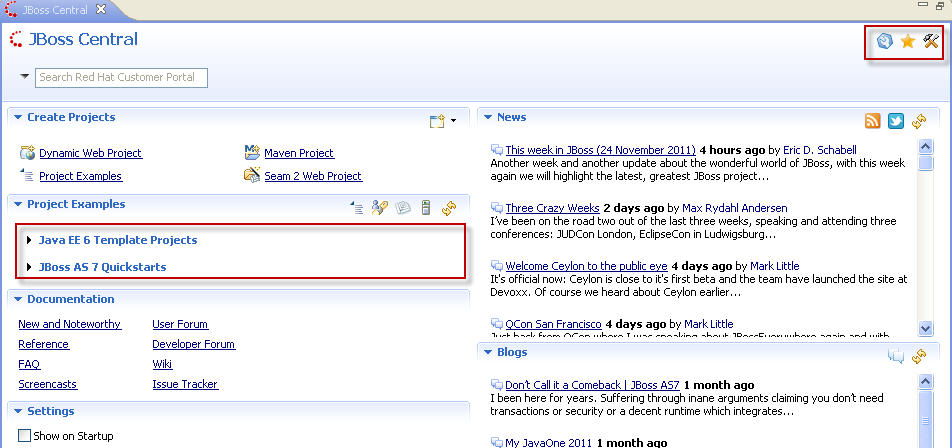This screenshot has width=952, height=448.
Task: Click the icon beside the Project Examples link
Action: [x=27, y=175]
